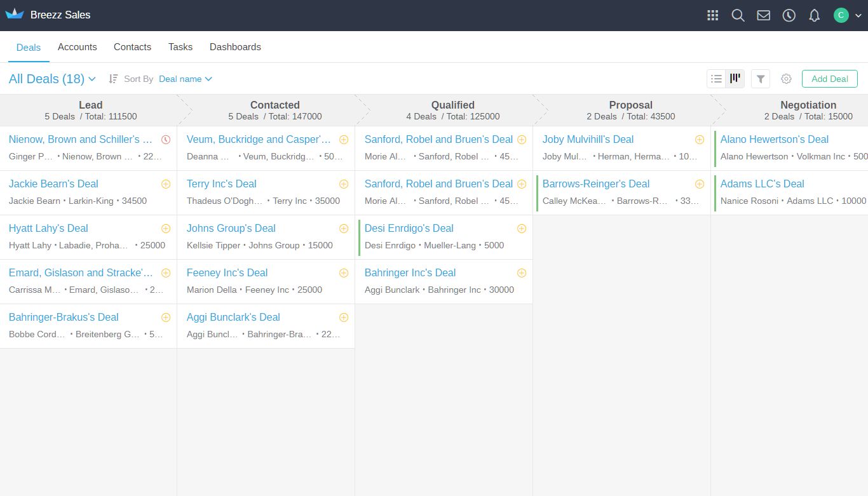The image size is (868, 496).
Task: Go to the Accounts tab
Action: pos(77,47)
